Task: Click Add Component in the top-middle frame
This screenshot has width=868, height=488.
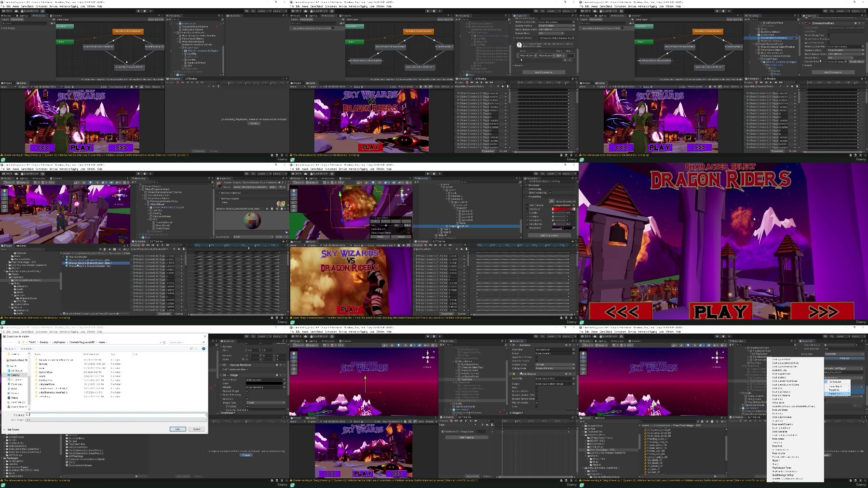Action: pos(543,72)
